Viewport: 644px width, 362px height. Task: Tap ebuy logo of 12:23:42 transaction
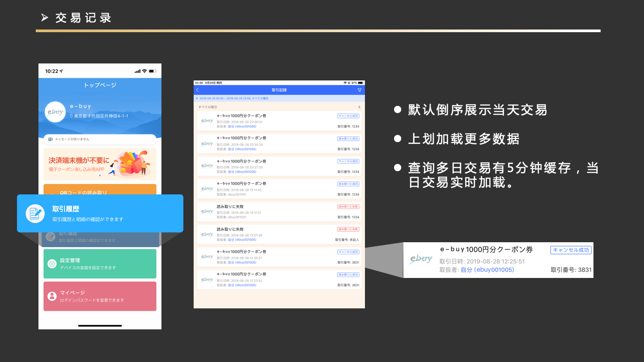pos(207,279)
